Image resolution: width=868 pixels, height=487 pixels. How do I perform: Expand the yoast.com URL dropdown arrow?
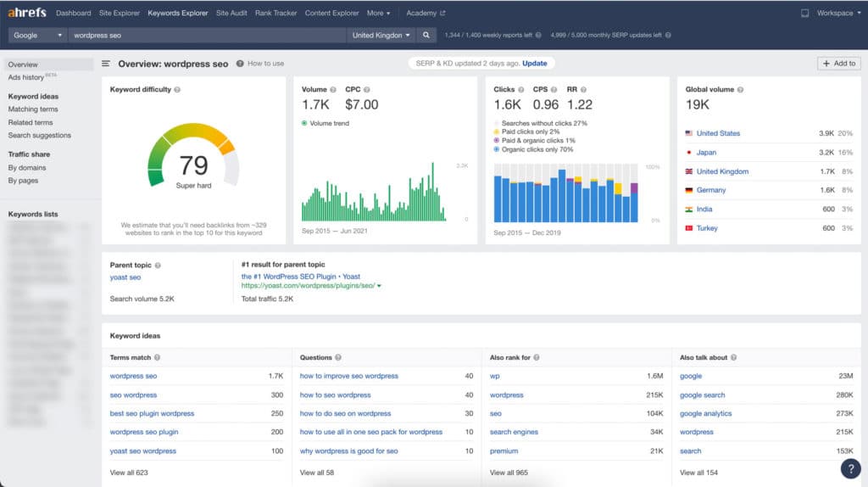point(379,286)
